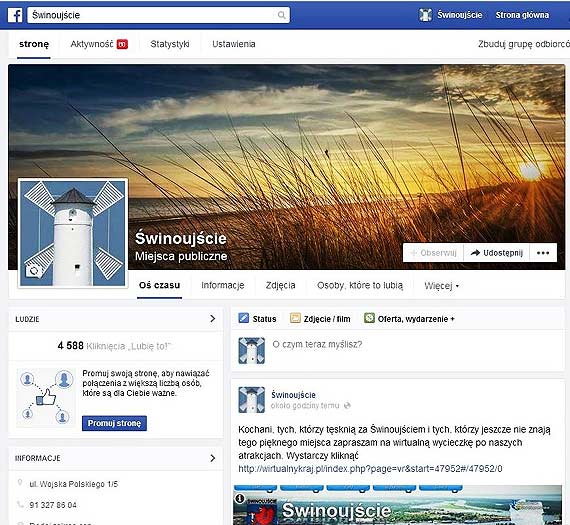Image resolution: width=570 pixels, height=525 pixels.
Task: Open Osoby, które to lubią tab
Action: [360, 285]
